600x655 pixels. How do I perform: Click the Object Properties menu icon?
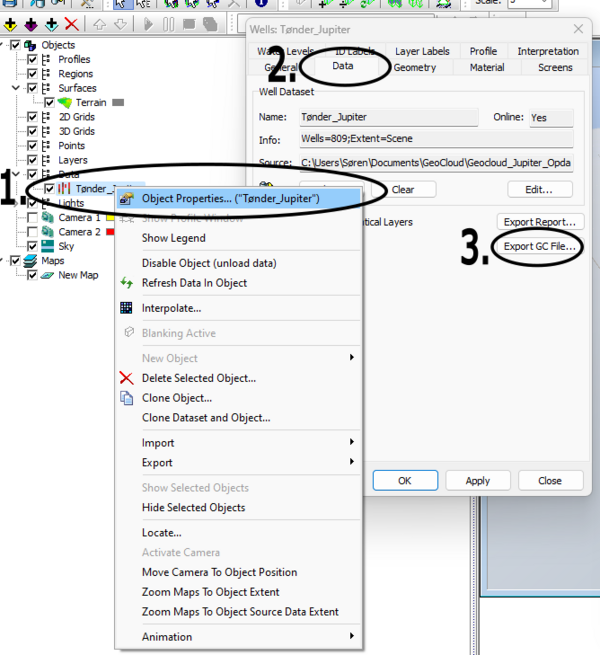127,198
